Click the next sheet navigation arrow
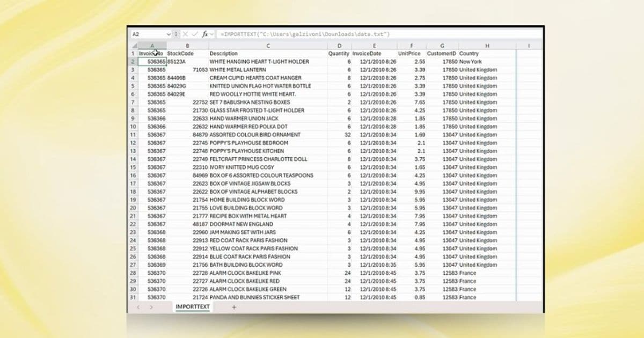The image size is (644, 338). [x=151, y=307]
